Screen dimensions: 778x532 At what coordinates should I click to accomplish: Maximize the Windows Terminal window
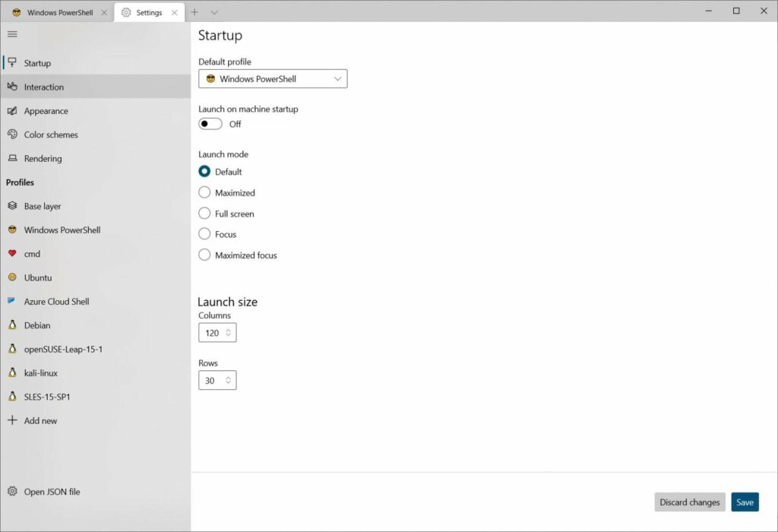pos(736,11)
